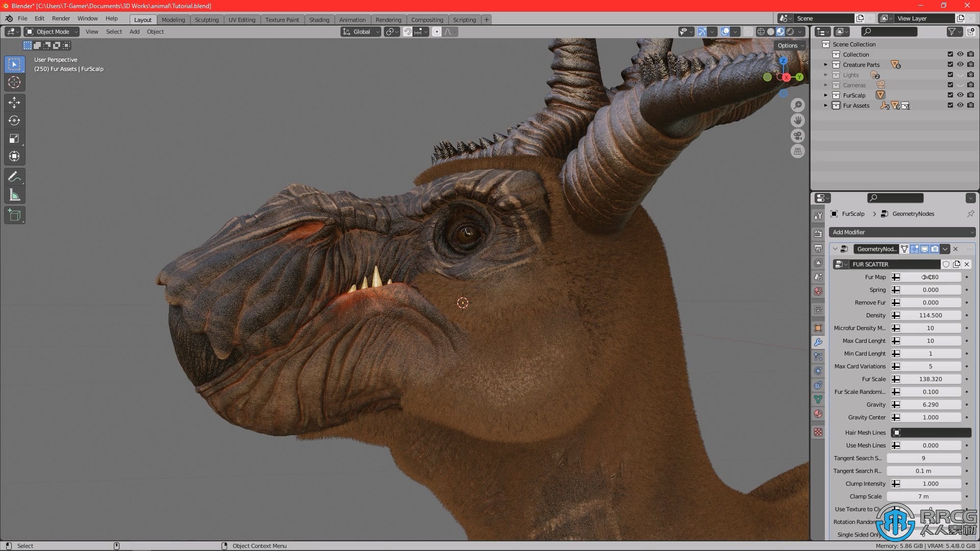Screen dimensions: 980x551
Task: Open the Output properties tab
Action: click(818, 248)
